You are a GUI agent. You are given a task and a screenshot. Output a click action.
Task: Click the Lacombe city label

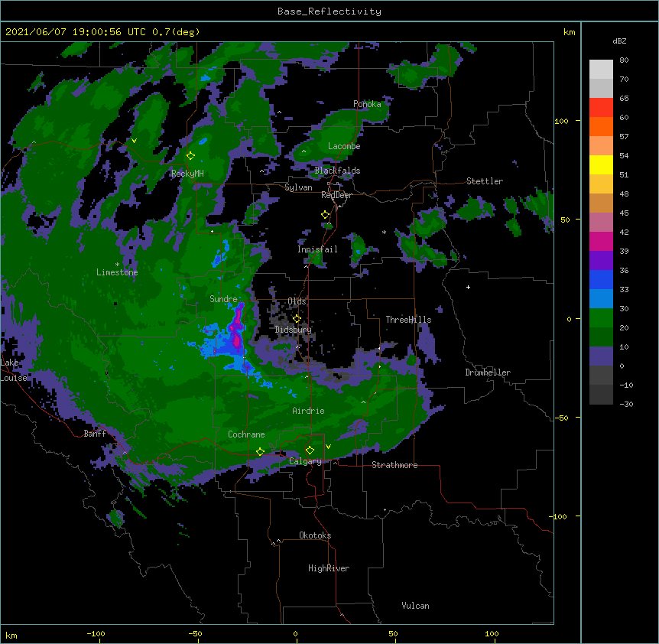[x=344, y=146]
